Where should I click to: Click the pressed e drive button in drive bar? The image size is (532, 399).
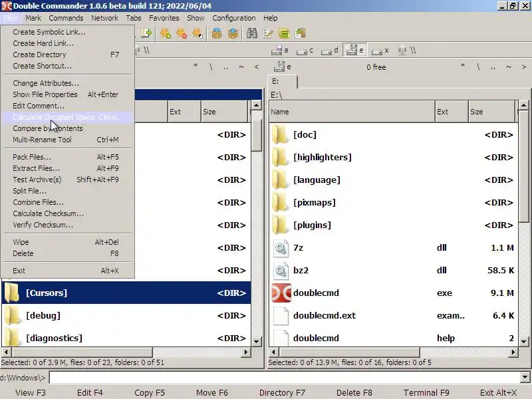[x=354, y=51]
